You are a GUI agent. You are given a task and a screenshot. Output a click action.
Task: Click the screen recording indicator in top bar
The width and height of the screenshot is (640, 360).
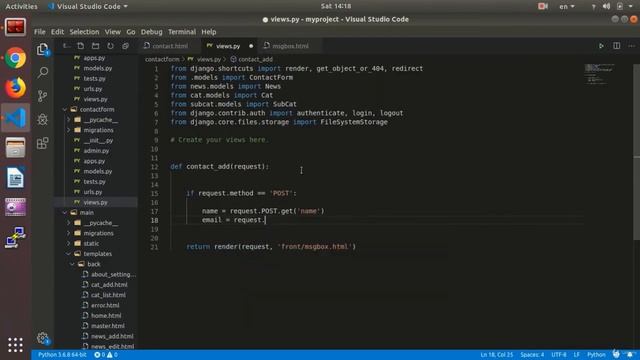tap(543, 7)
